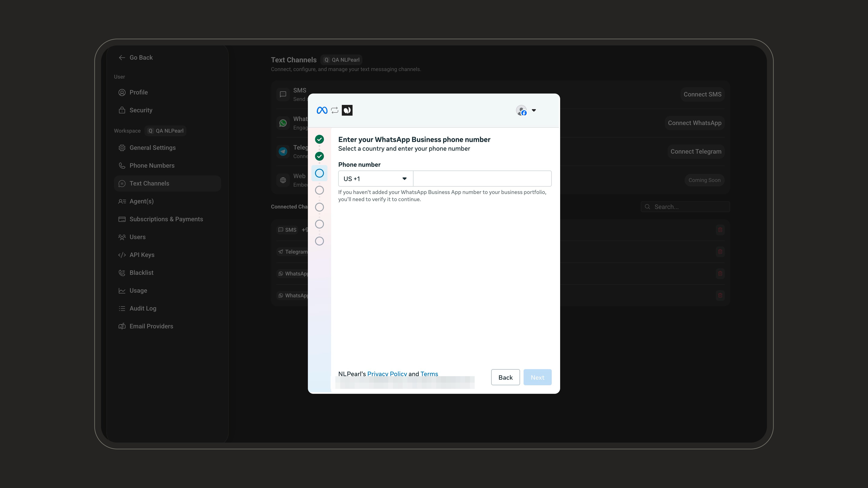
Task: Open Audit Log in the sidebar
Action: click(x=167, y=308)
